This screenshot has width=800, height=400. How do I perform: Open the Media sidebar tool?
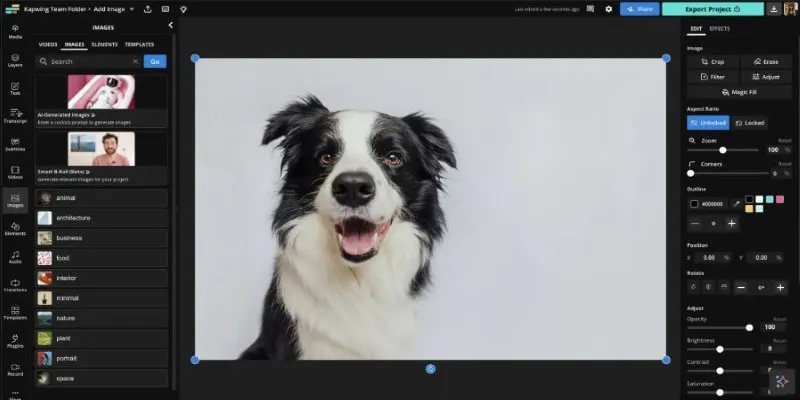pos(15,32)
